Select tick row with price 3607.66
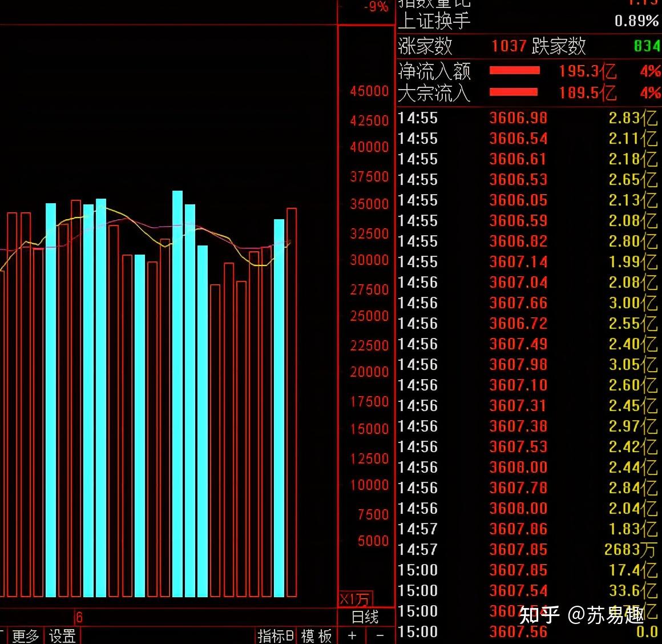The height and width of the screenshot is (644, 662). [528, 303]
